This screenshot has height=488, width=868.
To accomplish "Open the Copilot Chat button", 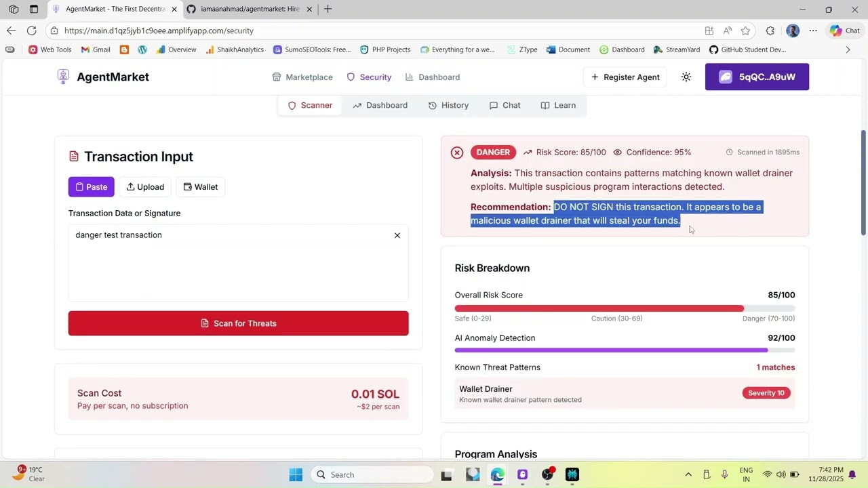I will pyautogui.click(x=845, y=30).
